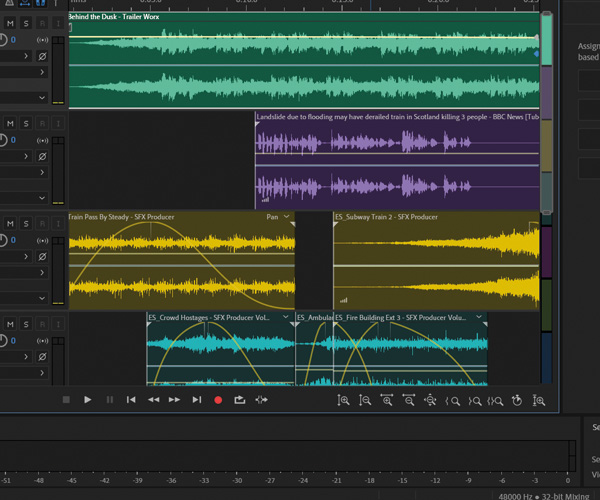Click the Fast Forward button
600x500 pixels.
175,400
